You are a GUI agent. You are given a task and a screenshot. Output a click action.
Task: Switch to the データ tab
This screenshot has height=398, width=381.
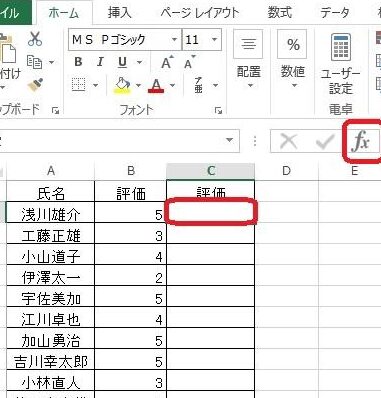[x=335, y=13]
